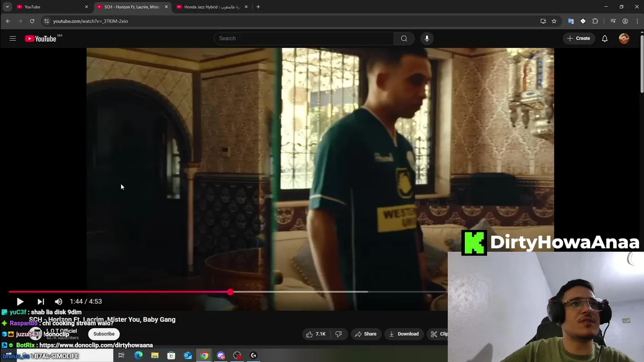This screenshot has height=362, width=644.
Task: Click the 1:44 / 4:53 time display
Action: [86, 302]
